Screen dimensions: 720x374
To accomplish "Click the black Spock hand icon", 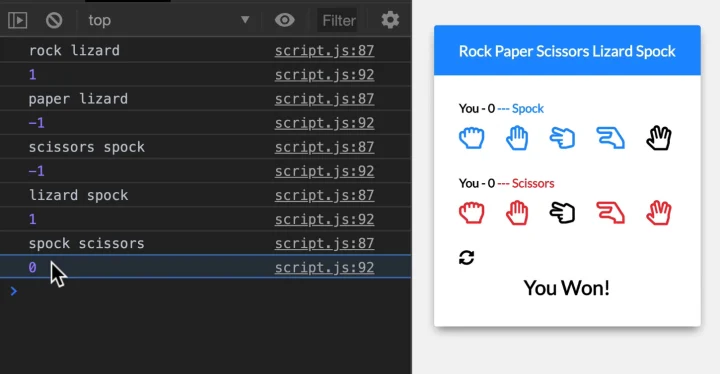I will pos(659,138).
